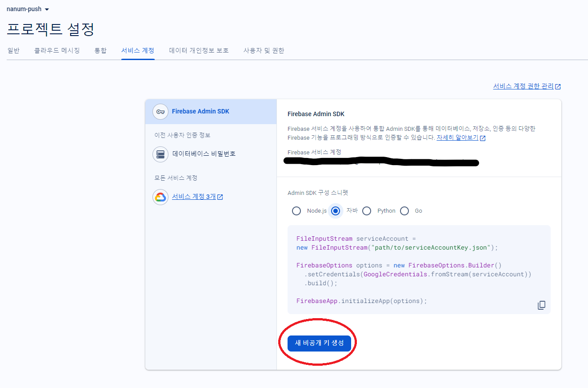Click the external-link icon after 자세히 알아보기
The width and height of the screenshot is (588, 388).
click(x=483, y=138)
